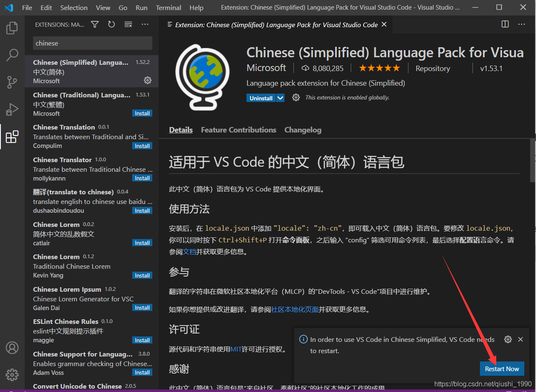
Task: Select Chinese Translation list title
Action: (x=64, y=127)
